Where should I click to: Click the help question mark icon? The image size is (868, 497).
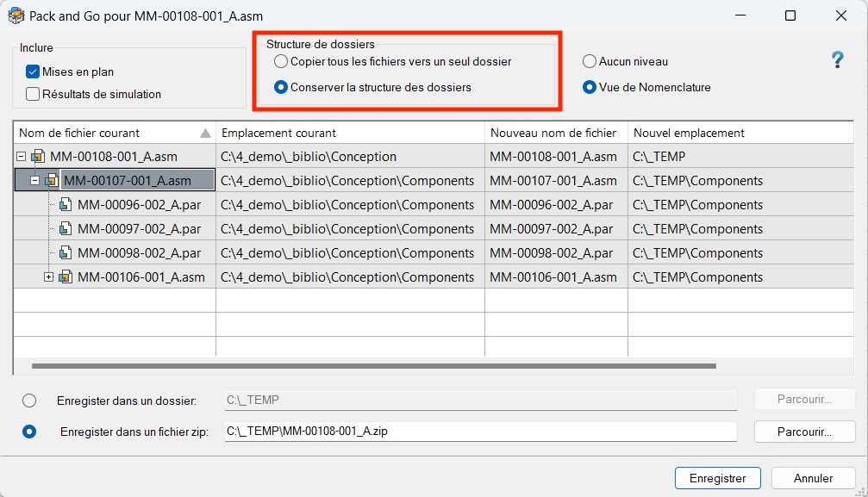(x=838, y=59)
